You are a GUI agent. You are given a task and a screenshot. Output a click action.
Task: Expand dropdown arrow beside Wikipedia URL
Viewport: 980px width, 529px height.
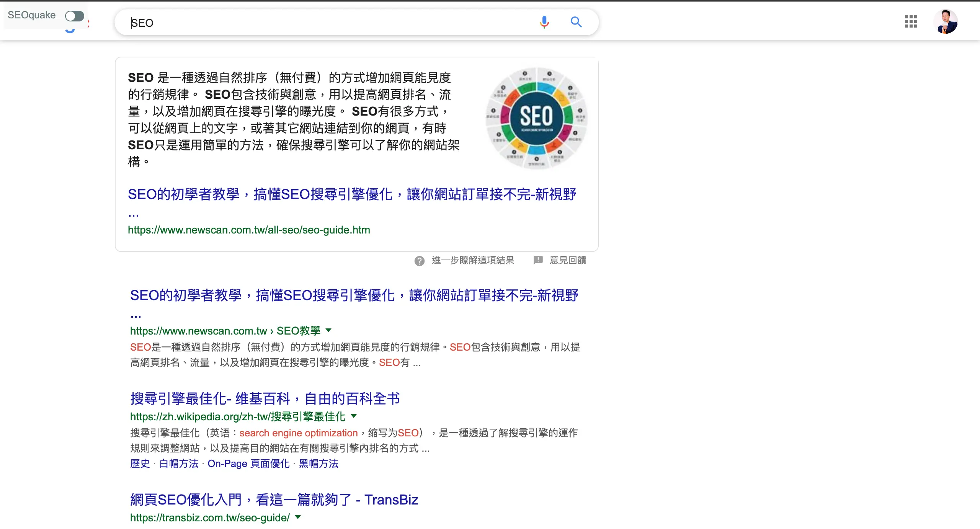click(354, 416)
